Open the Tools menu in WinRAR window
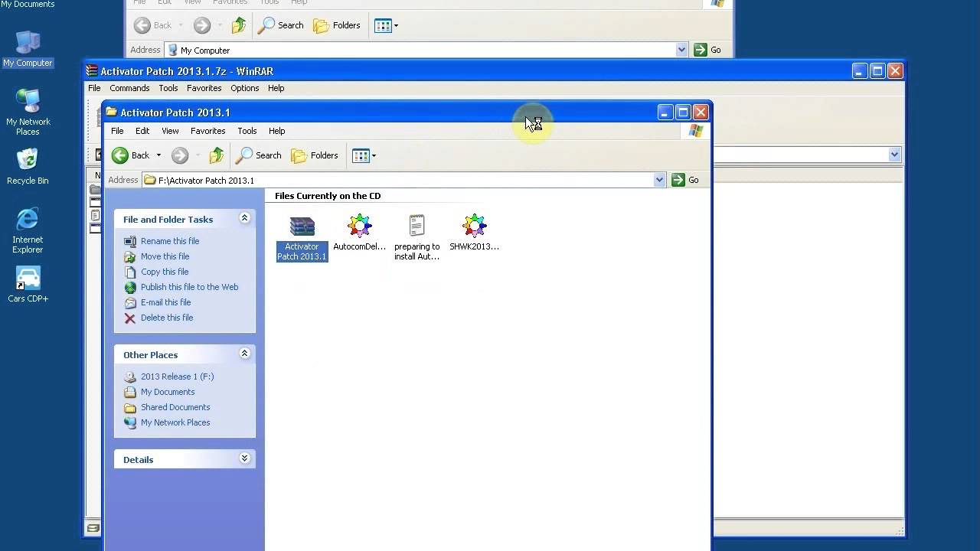 (168, 88)
